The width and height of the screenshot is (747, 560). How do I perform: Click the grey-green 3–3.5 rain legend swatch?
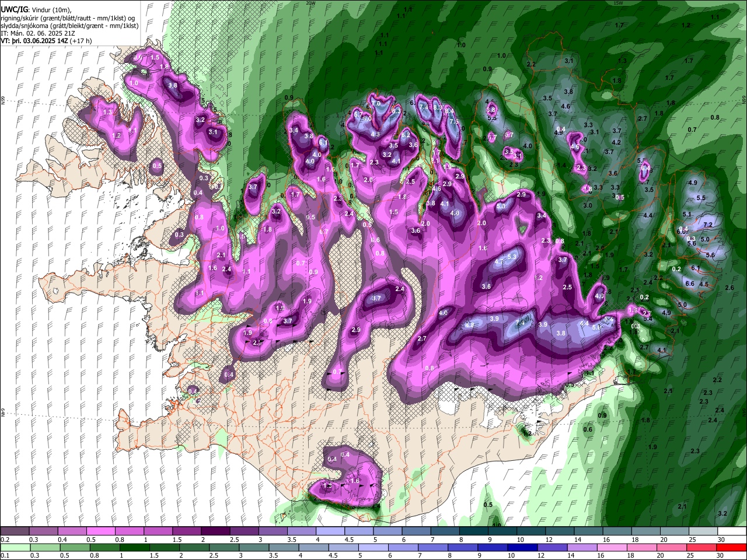[254, 547]
